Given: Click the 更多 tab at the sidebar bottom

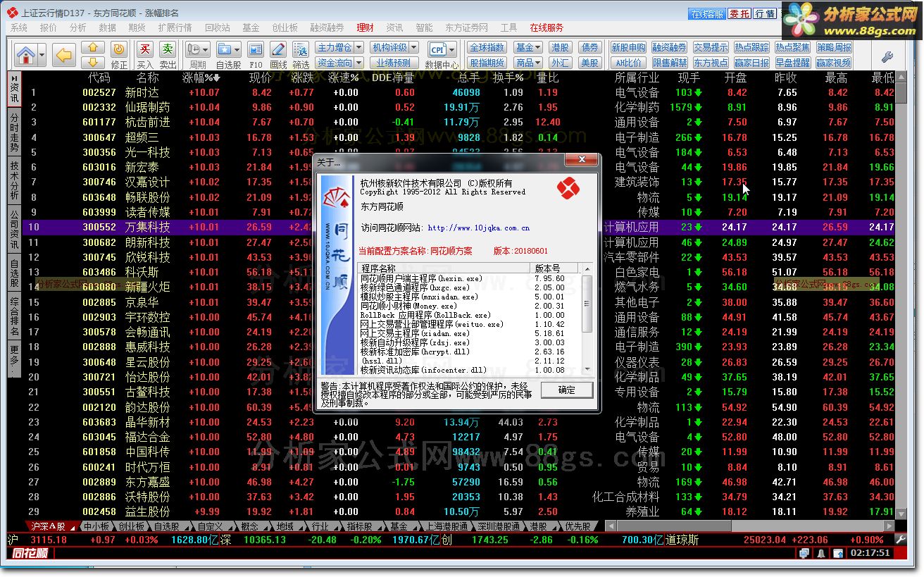Looking at the screenshot, I should [x=14, y=359].
